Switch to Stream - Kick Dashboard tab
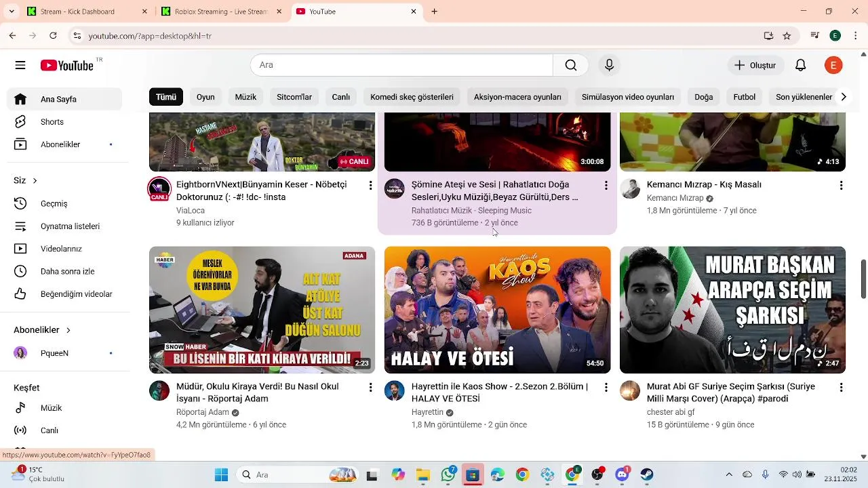This screenshot has width=868, height=488. (x=86, y=12)
